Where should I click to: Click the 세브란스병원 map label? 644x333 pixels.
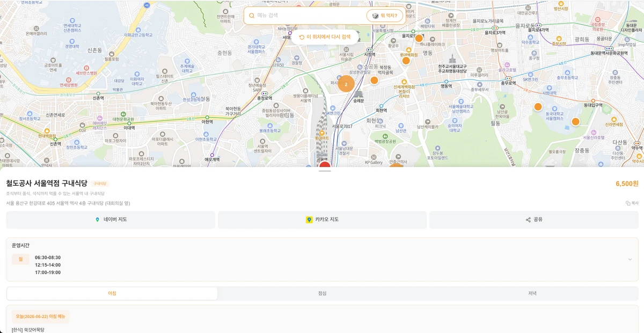point(86,73)
